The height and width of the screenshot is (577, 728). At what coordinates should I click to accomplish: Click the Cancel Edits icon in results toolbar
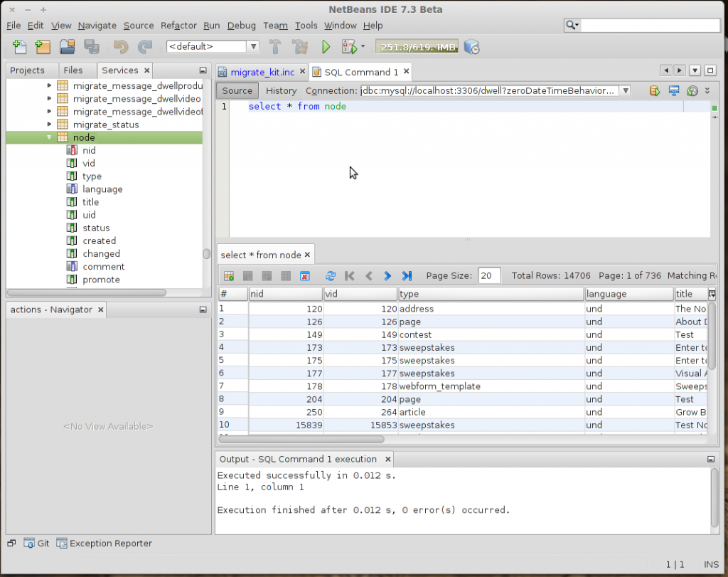click(286, 276)
